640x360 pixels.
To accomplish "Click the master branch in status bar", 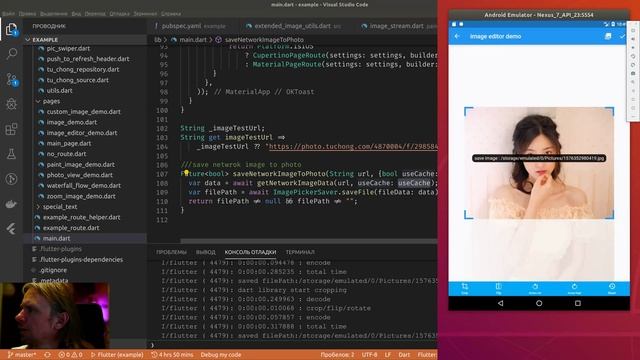I will [22, 355].
